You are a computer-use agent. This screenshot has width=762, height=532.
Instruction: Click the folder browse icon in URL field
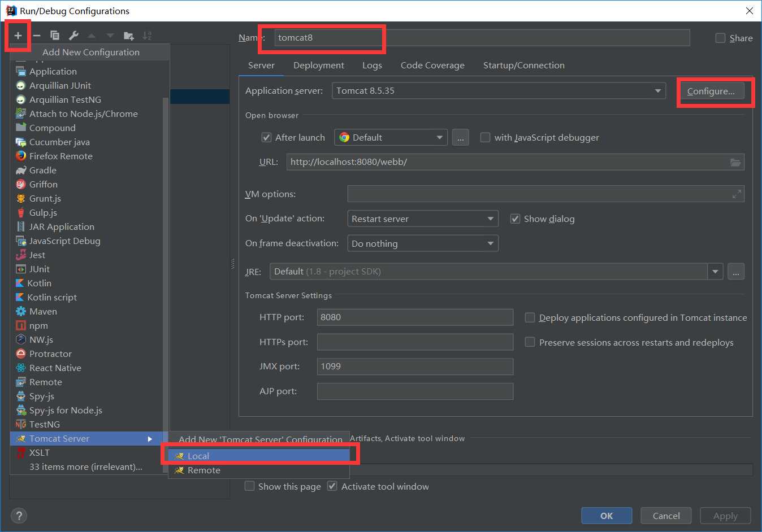coord(735,162)
